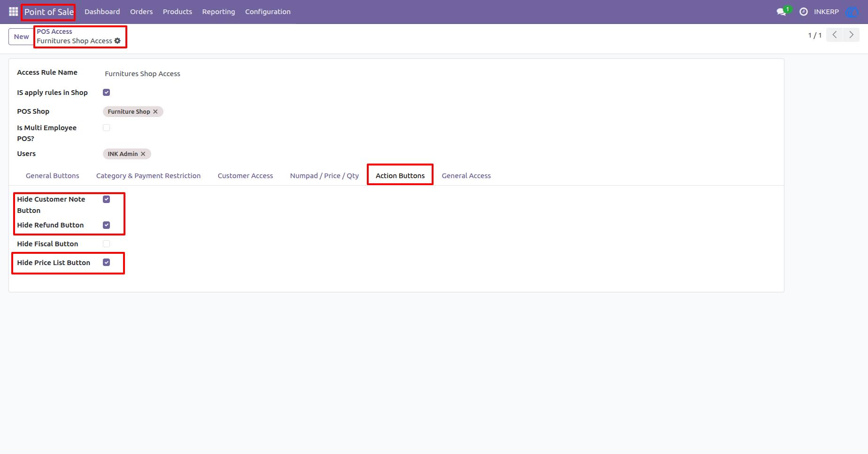Uncheck Hide Price List Button
This screenshot has width=868, height=454.
pyautogui.click(x=107, y=263)
